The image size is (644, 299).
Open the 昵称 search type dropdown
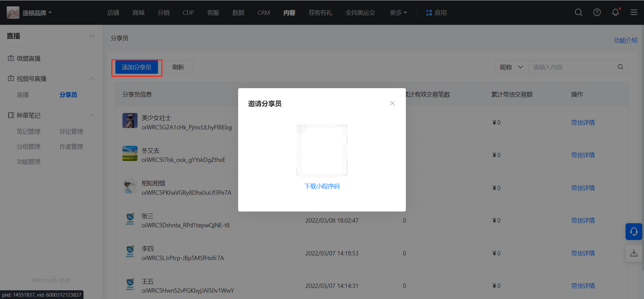click(512, 67)
